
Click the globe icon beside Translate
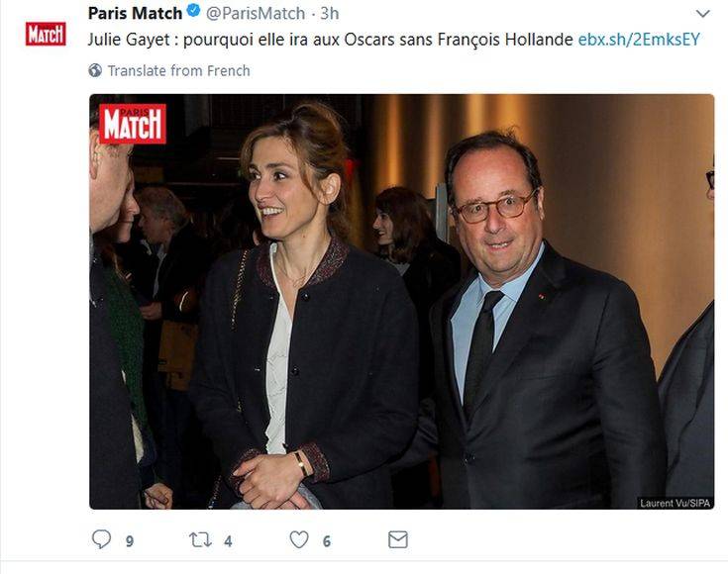pyautogui.click(x=95, y=70)
